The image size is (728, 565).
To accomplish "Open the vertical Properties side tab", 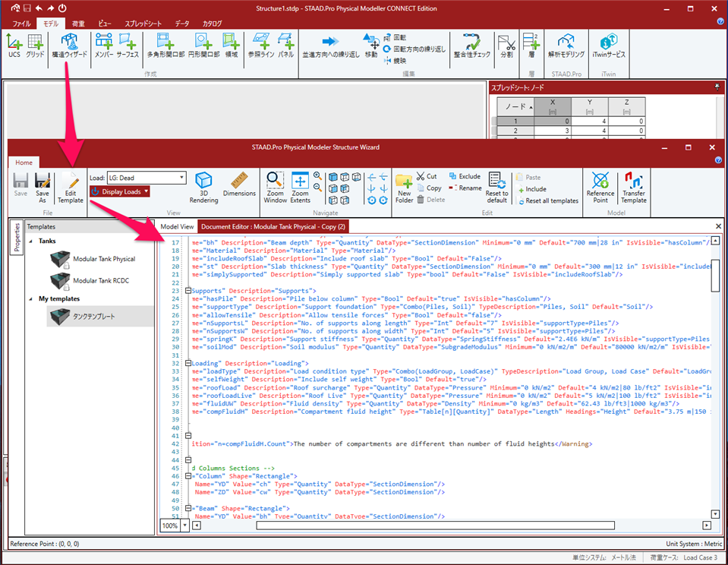I will point(17,237).
